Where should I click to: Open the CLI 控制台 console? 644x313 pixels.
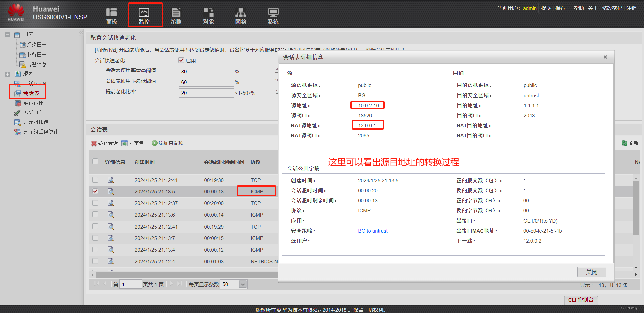581,300
